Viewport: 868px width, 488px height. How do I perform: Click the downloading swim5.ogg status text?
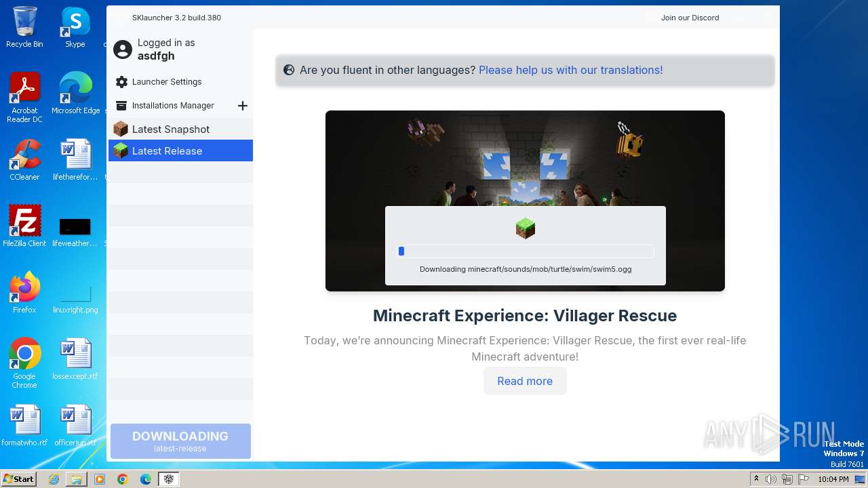pos(526,269)
